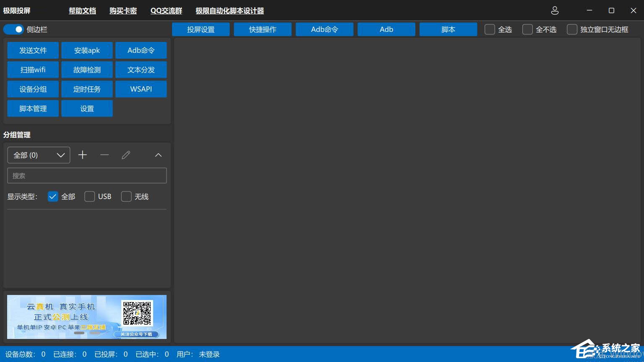The height and width of the screenshot is (362, 644).
Task: Open the 投屏设置 tab button
Action: point(201,29)
